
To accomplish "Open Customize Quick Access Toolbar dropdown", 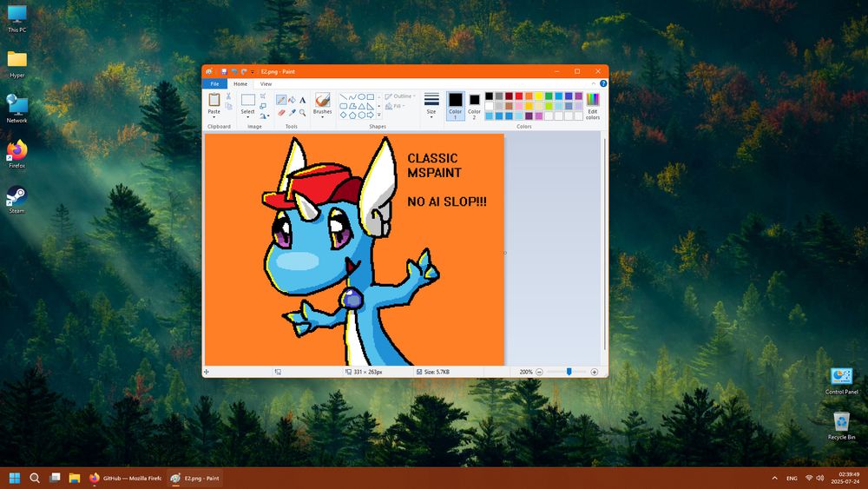I will click(x=253, y=72).
